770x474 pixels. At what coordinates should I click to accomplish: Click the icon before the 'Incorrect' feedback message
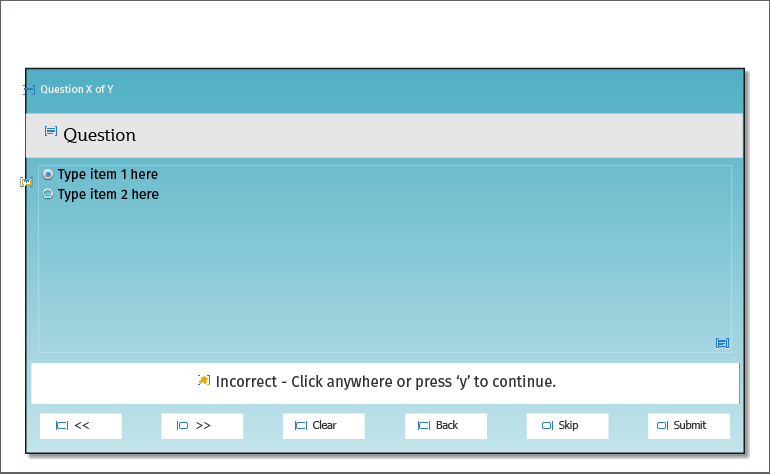(x=204, y=380)
